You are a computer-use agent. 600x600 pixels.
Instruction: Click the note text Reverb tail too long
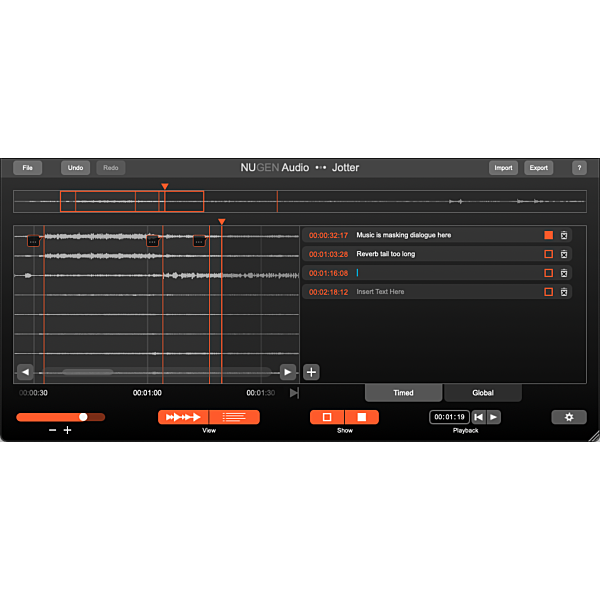pyautogui.click(x=386, y=254)
